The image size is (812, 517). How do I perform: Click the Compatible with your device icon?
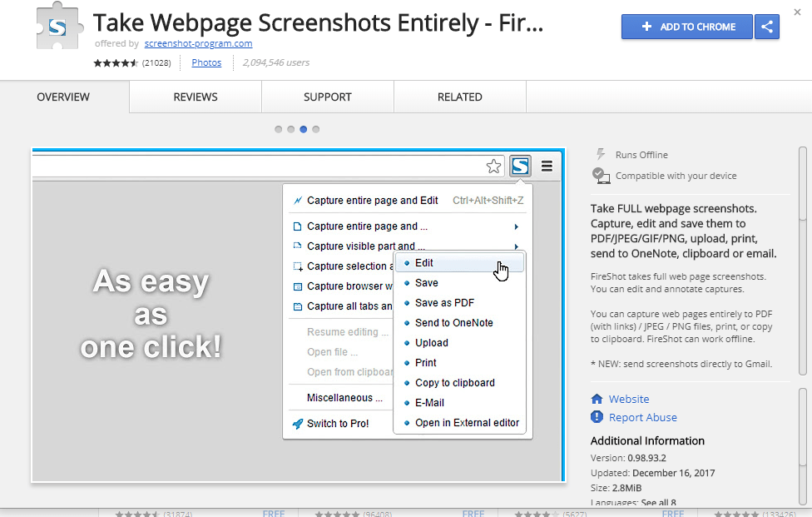click(601, 176)
